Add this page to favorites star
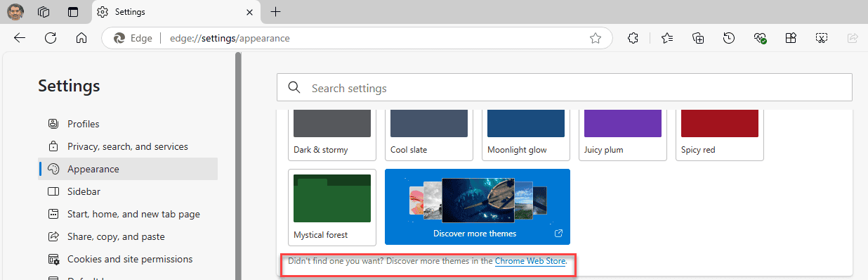 [x=596, y=39]
